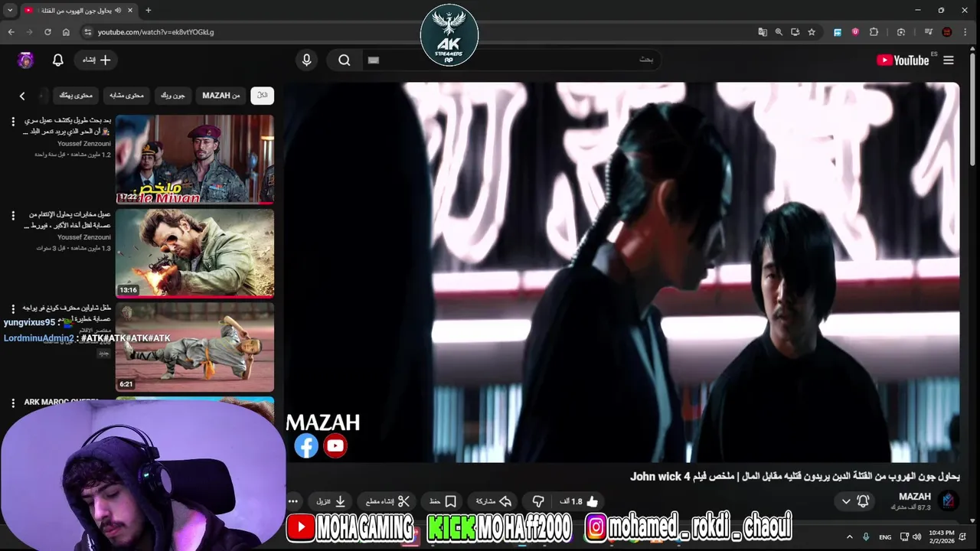Viewport: 980px width, 551px height.
Task: Open more actions ellipsis below the video
Action: 293,501
